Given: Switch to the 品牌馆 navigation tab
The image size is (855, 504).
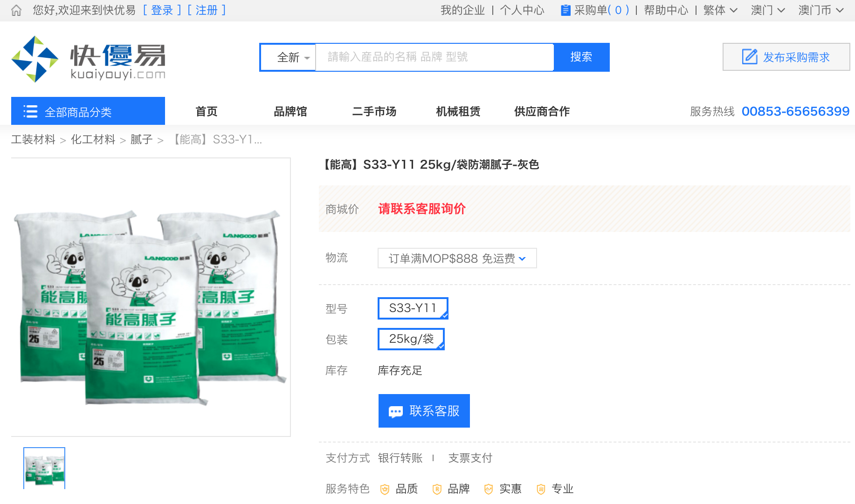Looking at the screenshot, I should coord(290,111).
